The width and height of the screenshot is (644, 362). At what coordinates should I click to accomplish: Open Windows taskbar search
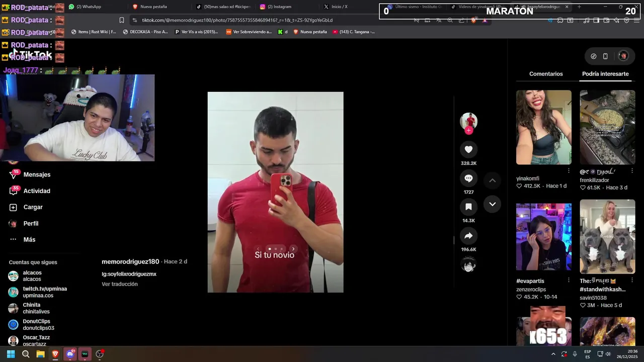[26, 354]
